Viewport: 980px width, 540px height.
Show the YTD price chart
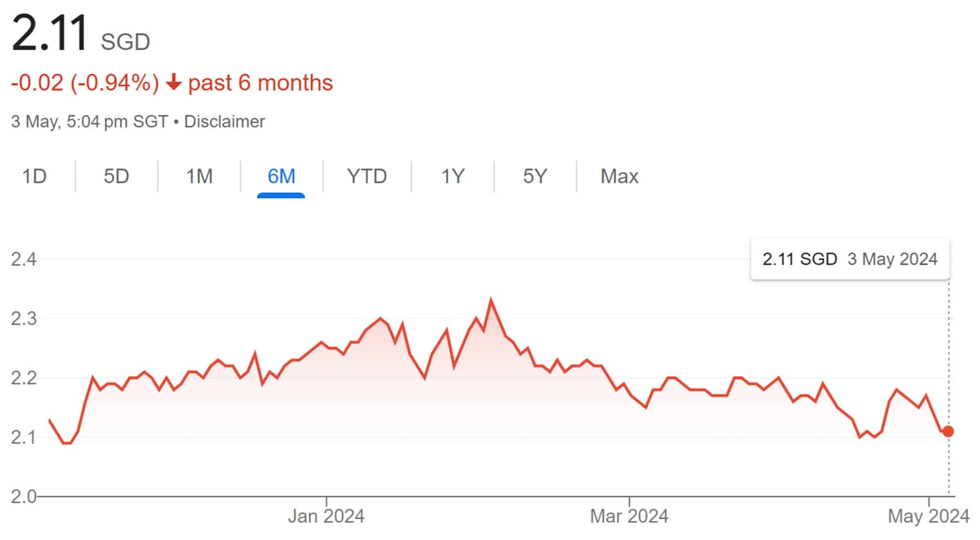click(x=367, y=176)
